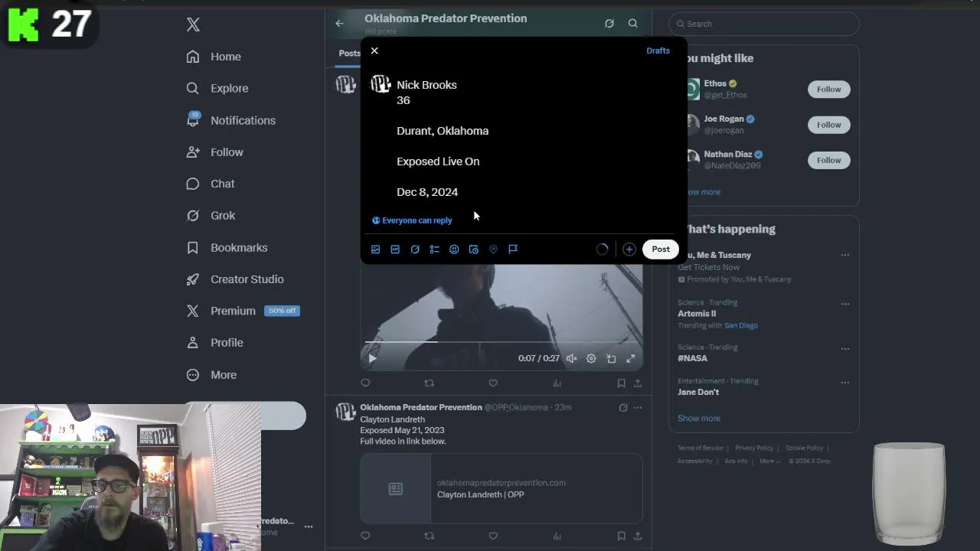Like the video post
This screenshot has height=551, width=980.
coord(493,383)
